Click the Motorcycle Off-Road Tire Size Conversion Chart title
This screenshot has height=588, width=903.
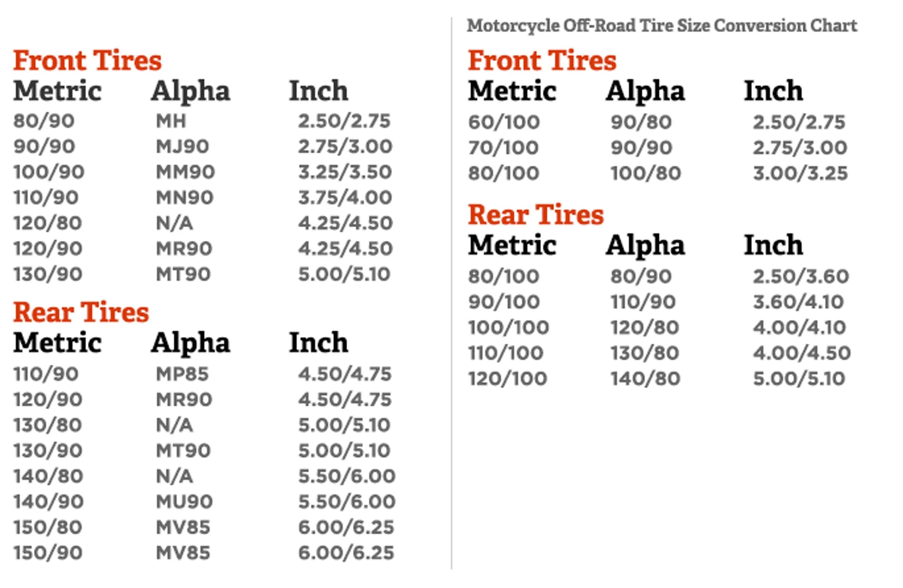(661, 26)
